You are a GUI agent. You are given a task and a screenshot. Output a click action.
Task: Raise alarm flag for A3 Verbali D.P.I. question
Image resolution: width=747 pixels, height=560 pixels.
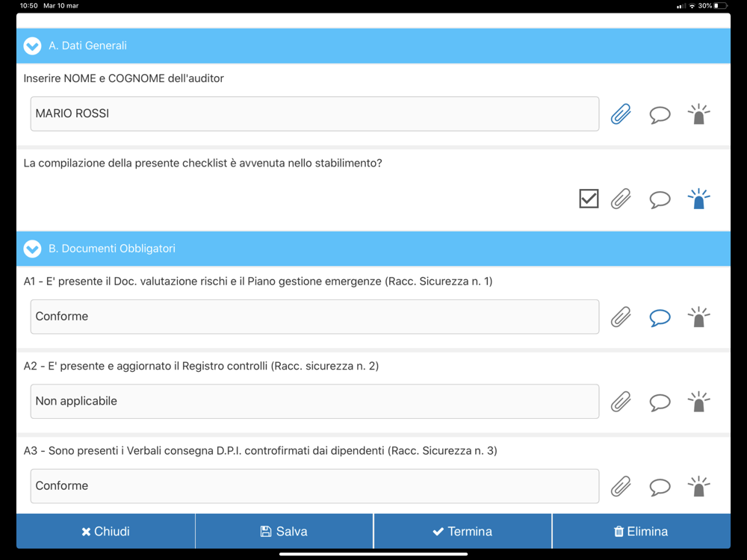point(699,487)
